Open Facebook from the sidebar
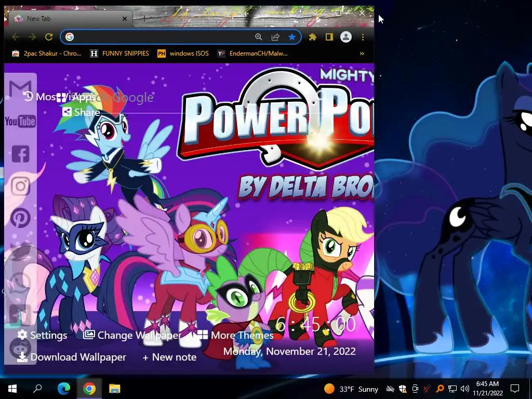 20,154
